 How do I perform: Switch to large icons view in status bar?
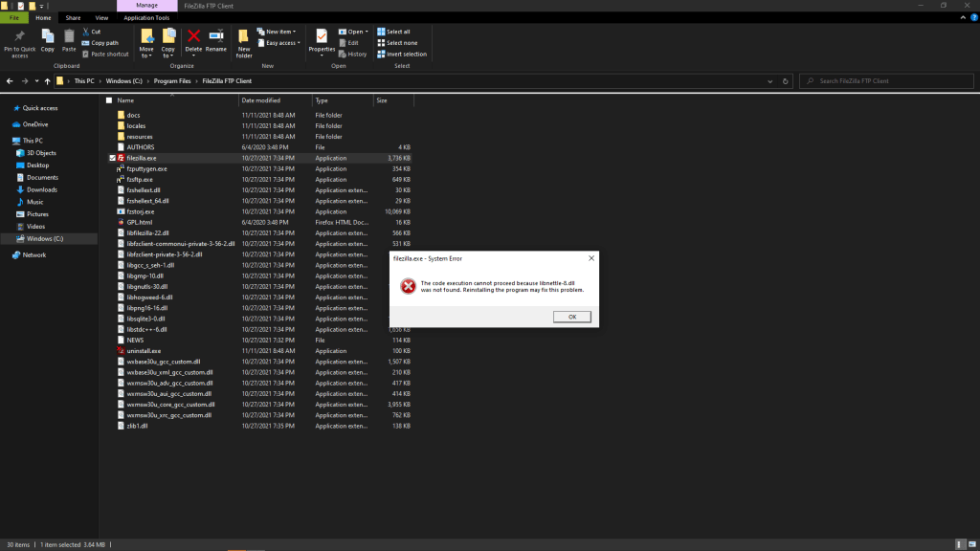click(971, 544)
